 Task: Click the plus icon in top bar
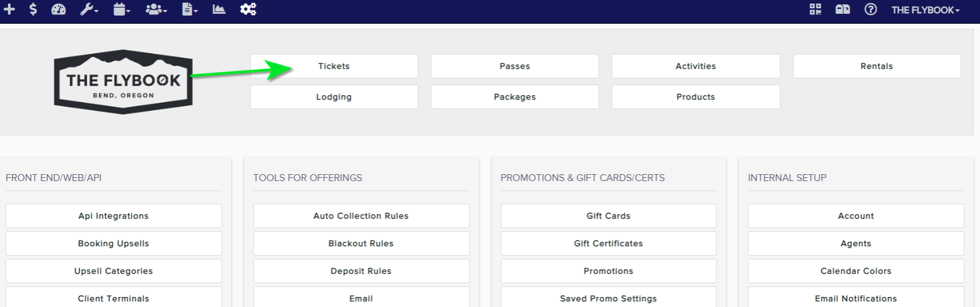click(x=9, y=9)
